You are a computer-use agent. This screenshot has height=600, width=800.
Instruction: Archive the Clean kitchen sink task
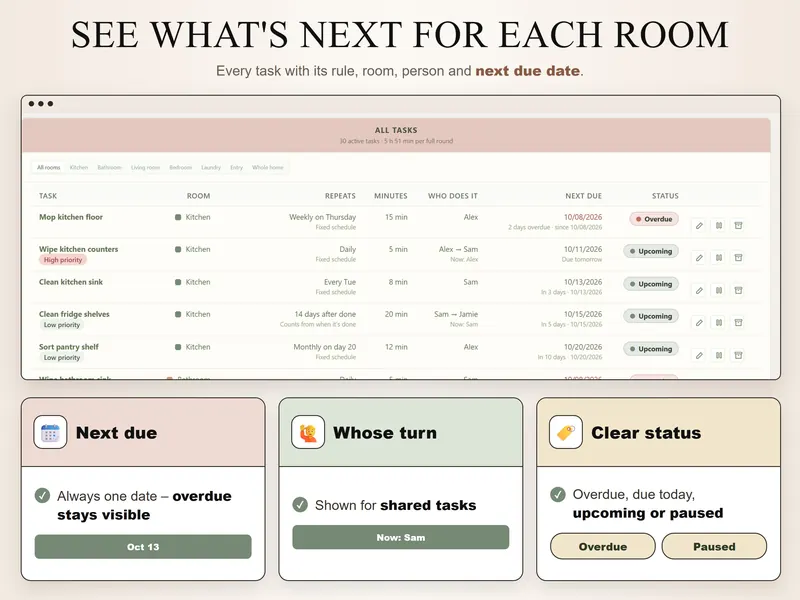coord(738,290)
